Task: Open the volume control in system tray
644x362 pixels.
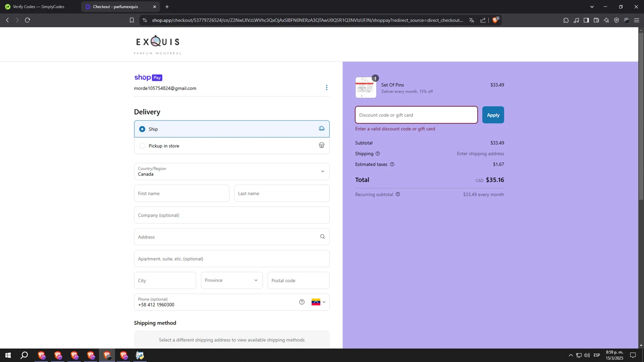Action: pyautogui.click(x=587, y=355)
